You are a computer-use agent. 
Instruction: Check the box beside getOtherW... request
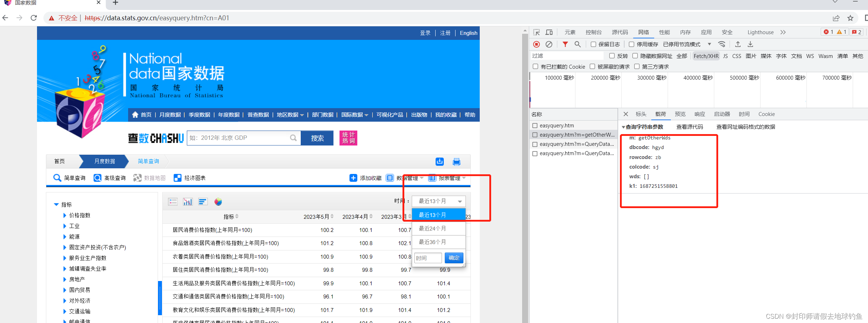pos(535,135)
